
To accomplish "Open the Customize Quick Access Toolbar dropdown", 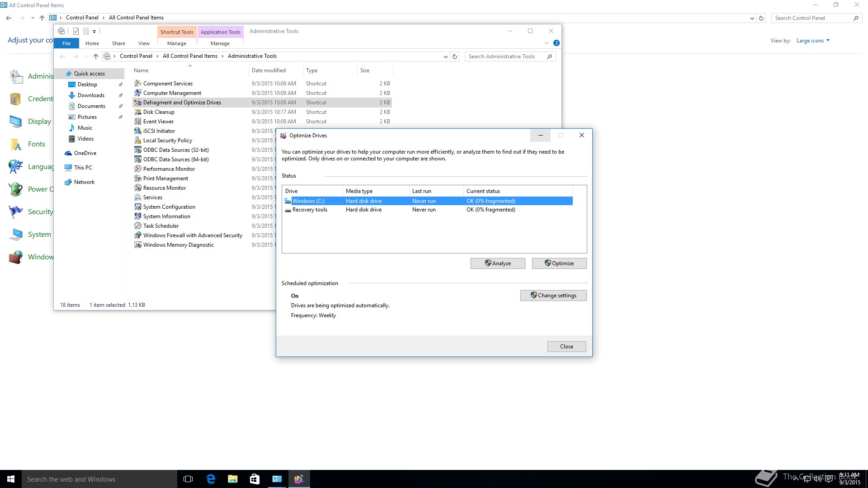I will click(x=94, y=32).
